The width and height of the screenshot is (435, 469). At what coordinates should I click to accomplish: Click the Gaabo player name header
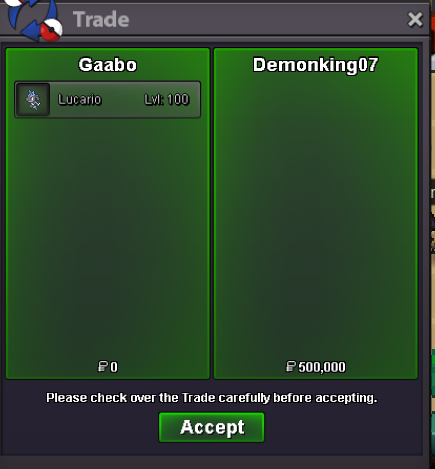pyautogui.click(x=108, y=65)
